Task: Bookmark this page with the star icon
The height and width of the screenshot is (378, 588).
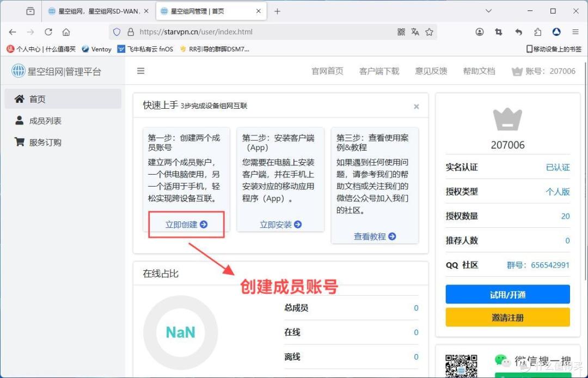Action: (x=430, y=32)
